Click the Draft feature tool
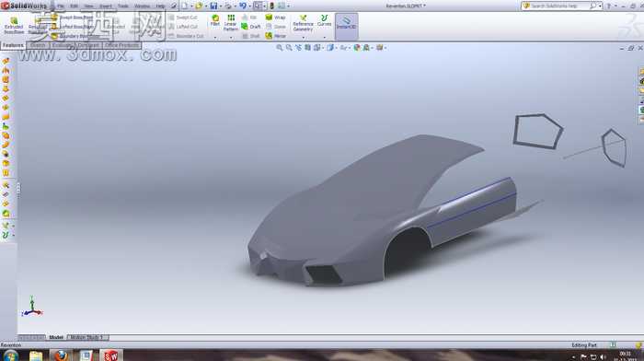The image size is (644, 361). [x=251, y=27]
